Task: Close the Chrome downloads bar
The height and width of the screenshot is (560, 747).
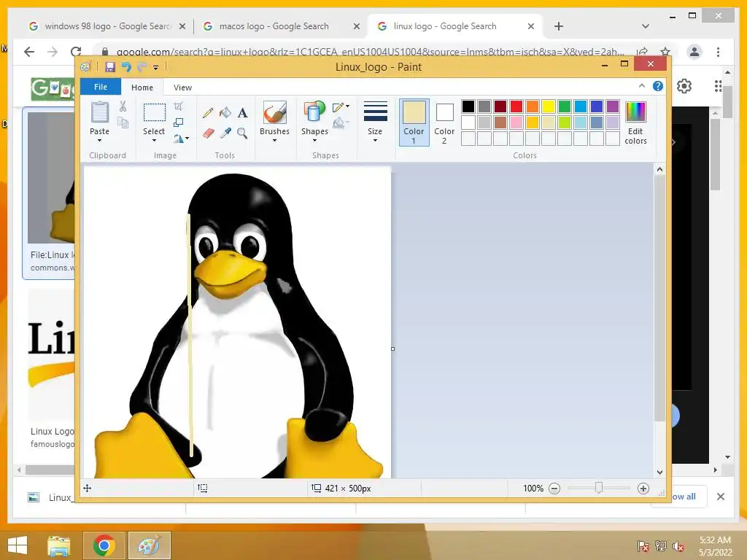Action: pyautogui.click(x=721, y=497)
